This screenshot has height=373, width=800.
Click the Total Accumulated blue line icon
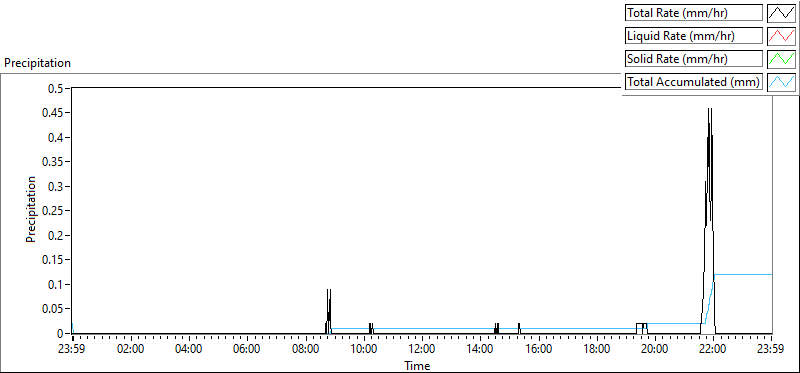(x=782, y=82)
